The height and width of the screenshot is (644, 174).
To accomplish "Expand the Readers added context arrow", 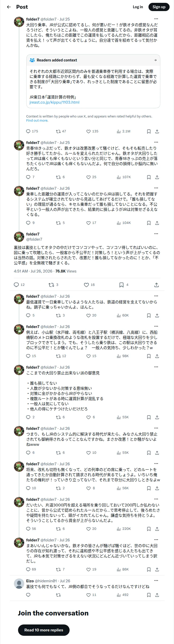I will (155, 60).
